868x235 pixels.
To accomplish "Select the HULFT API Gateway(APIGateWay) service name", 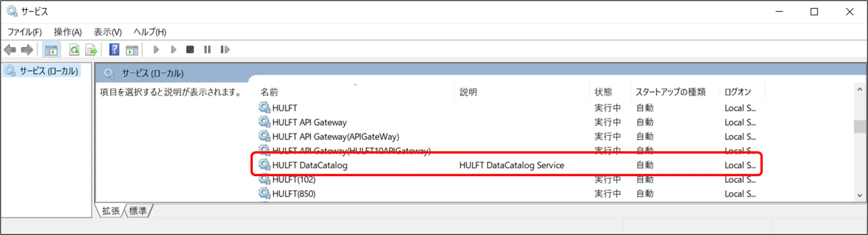I will pyautogui.click(x=336, y=137).
